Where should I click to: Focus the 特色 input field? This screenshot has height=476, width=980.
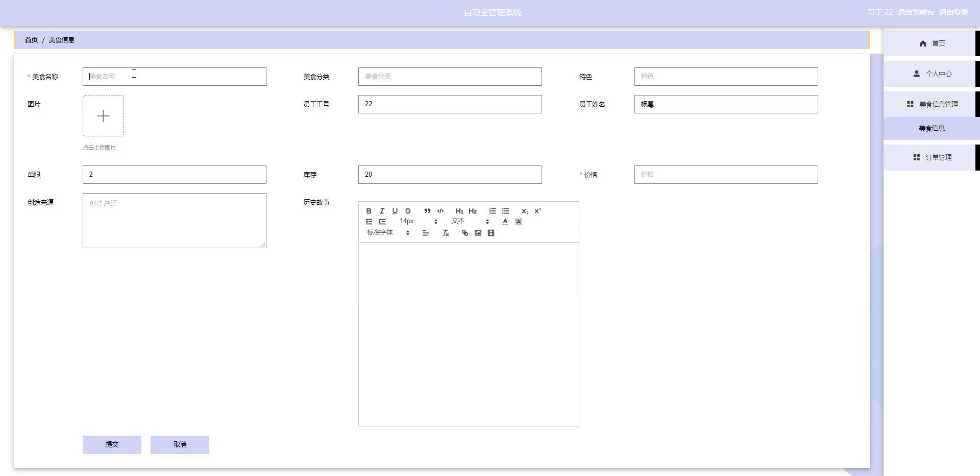(x=726, y=77)
